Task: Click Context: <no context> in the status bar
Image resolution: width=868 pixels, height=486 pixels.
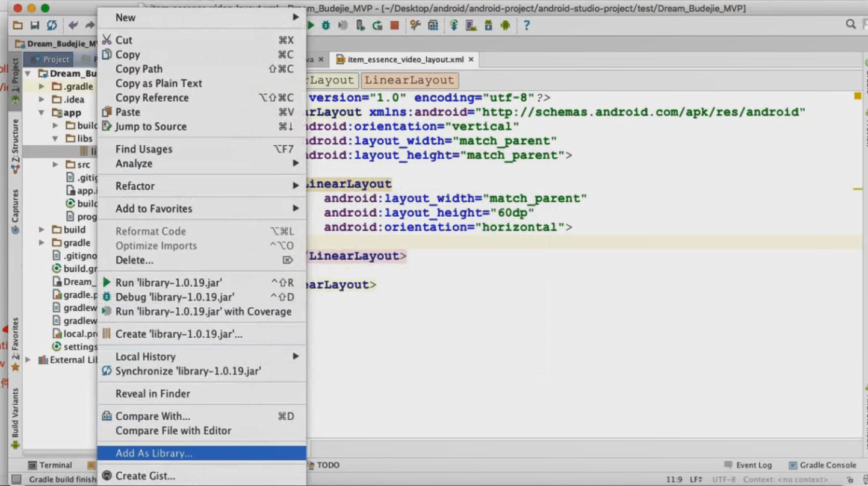Action: tap(786, 480)
